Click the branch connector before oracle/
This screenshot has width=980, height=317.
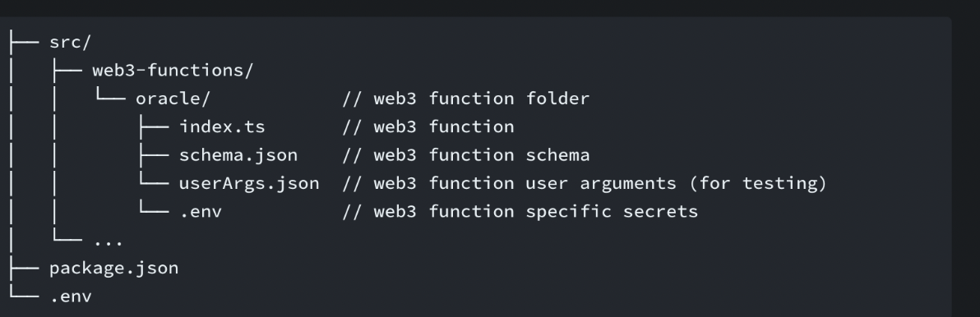[x=111, y=95]
